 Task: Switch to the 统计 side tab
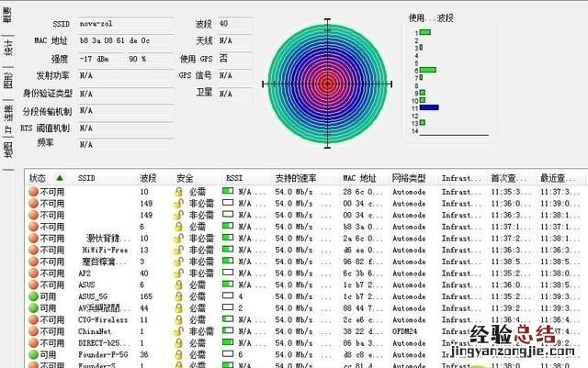[7, 49]
